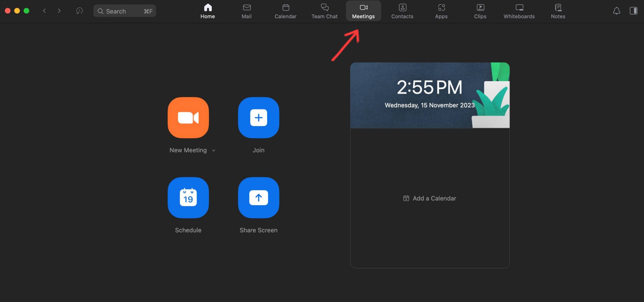
Task: Click the Search field
Action: click(125, 11)
